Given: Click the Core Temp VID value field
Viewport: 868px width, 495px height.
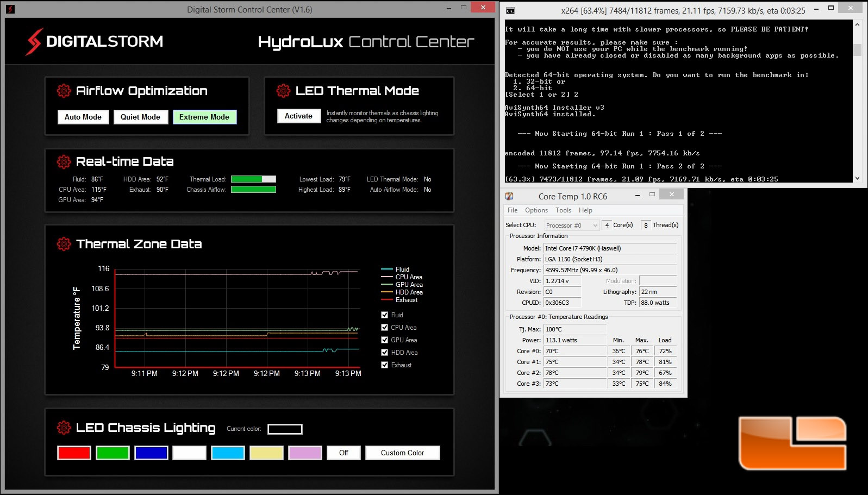Looking at the screenshot, I should pyautogui.click(x=562, y=281).
